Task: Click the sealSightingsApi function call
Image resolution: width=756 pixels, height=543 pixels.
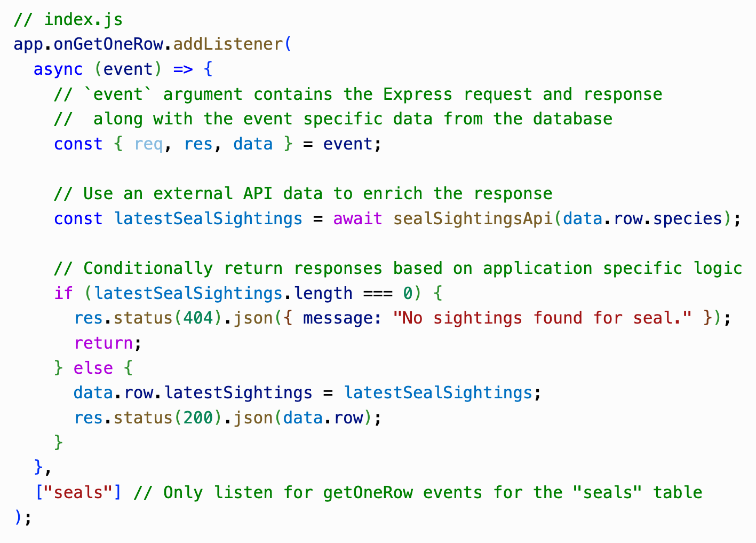Action: point(473,219)
